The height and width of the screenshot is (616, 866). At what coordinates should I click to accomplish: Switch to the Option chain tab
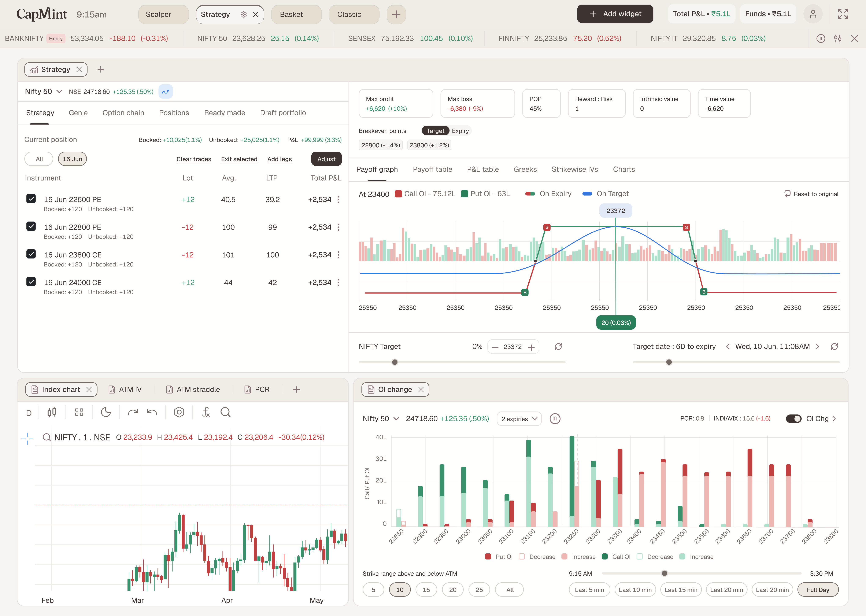123,113
